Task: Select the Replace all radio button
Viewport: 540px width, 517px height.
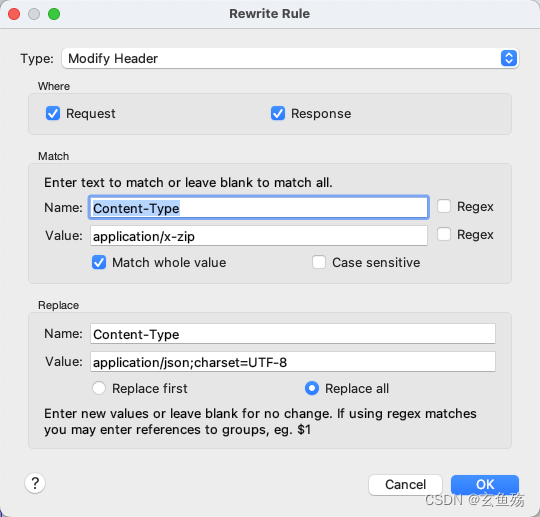Action: (x=312, y=389)
